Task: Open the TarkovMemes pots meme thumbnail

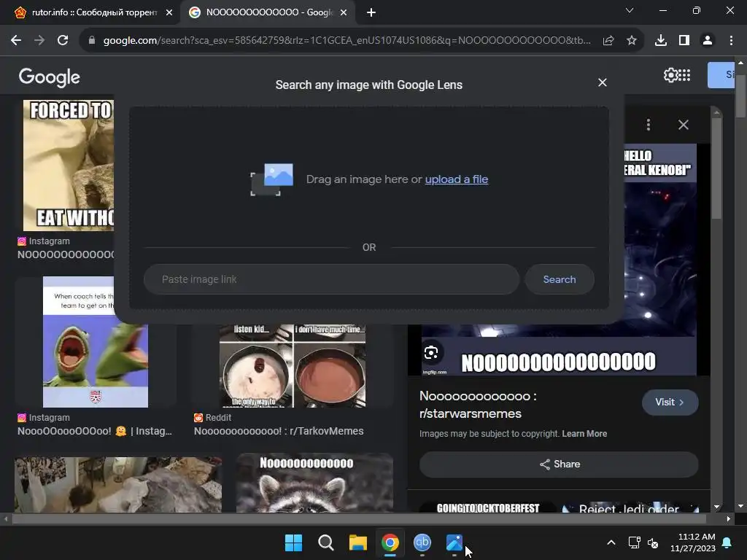Action: [x=293, y=366]
